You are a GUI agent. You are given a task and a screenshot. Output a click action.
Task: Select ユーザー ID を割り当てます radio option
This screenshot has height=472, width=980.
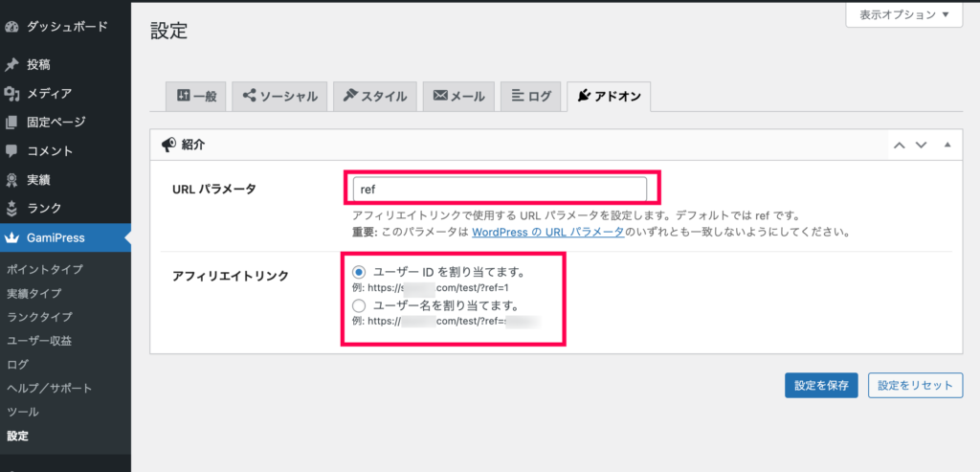coord(359,272)
